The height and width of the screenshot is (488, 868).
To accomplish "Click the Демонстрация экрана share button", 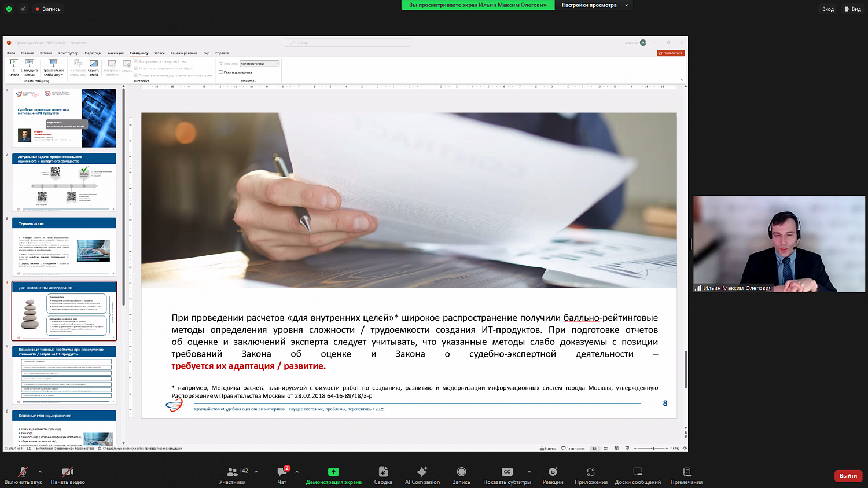I will pyautogui.click(x=333, y=475).
